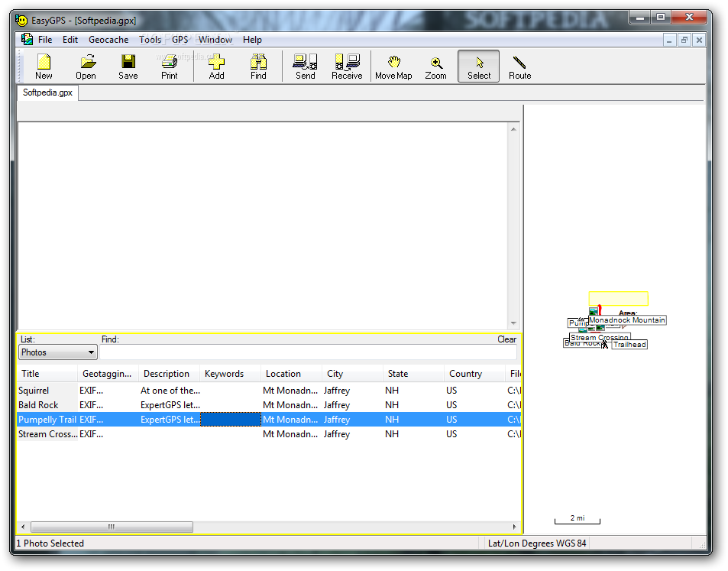Click the New file toolbar icon
728x571 pixels.
[44, 67]
